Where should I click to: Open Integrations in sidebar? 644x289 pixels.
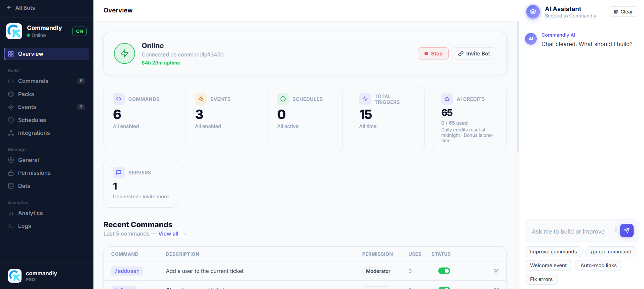click(47, 133)
